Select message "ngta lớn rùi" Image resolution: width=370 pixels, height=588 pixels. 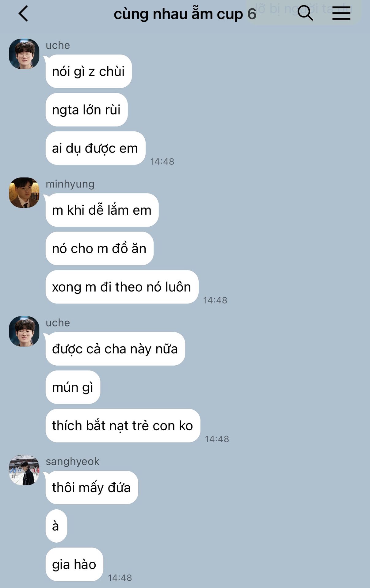click(x=86, y=110)
